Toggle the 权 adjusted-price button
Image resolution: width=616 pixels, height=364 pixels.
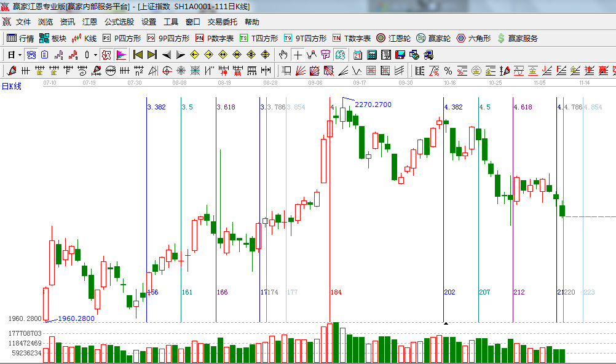(106, 55)
